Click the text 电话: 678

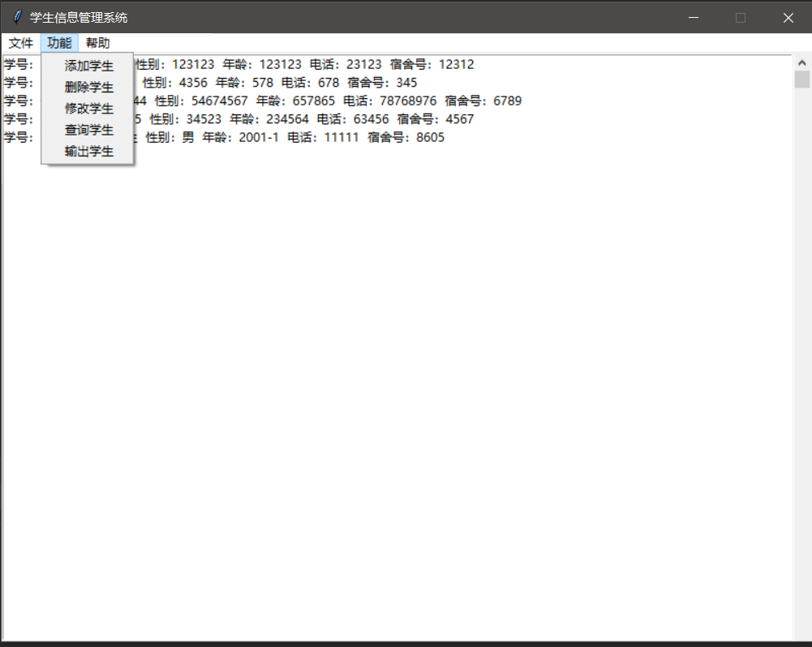coord(310,83)
